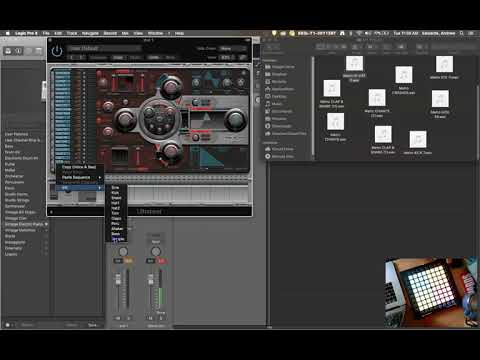Adjust Inst 1 pan knob
Image resolution: width=480 pixels, height=360 pixels.
tap(123, 251)
